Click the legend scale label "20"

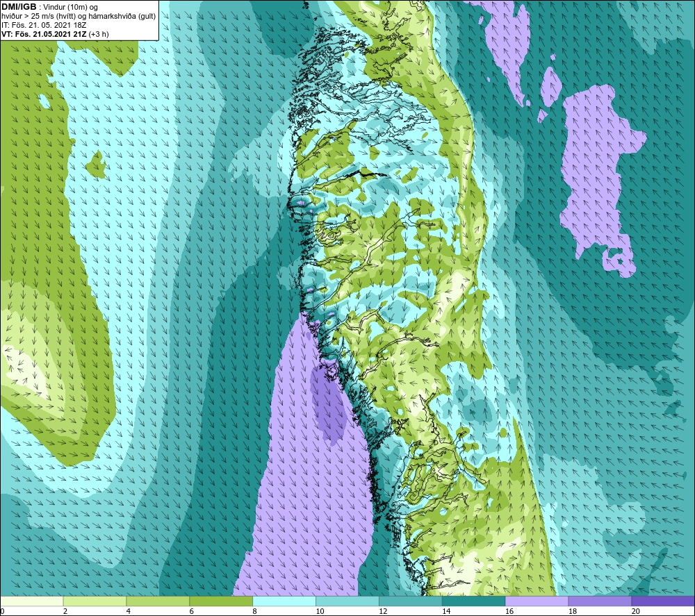click(x=636, y=611)
